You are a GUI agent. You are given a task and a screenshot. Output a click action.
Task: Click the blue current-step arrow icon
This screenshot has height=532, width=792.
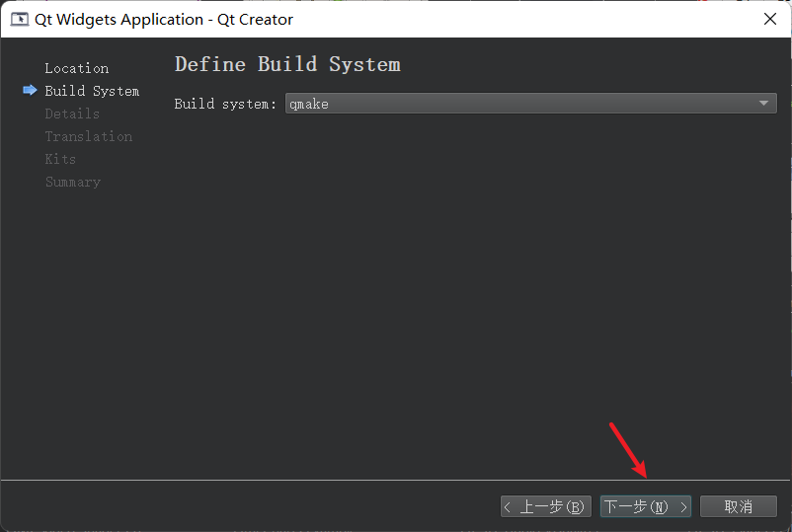click(30, 91)
